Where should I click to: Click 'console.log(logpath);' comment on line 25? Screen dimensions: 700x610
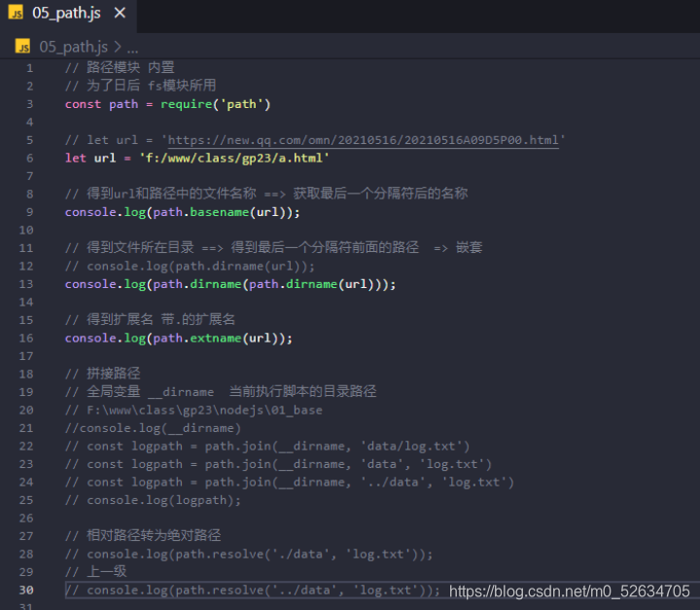pos(164,500)
